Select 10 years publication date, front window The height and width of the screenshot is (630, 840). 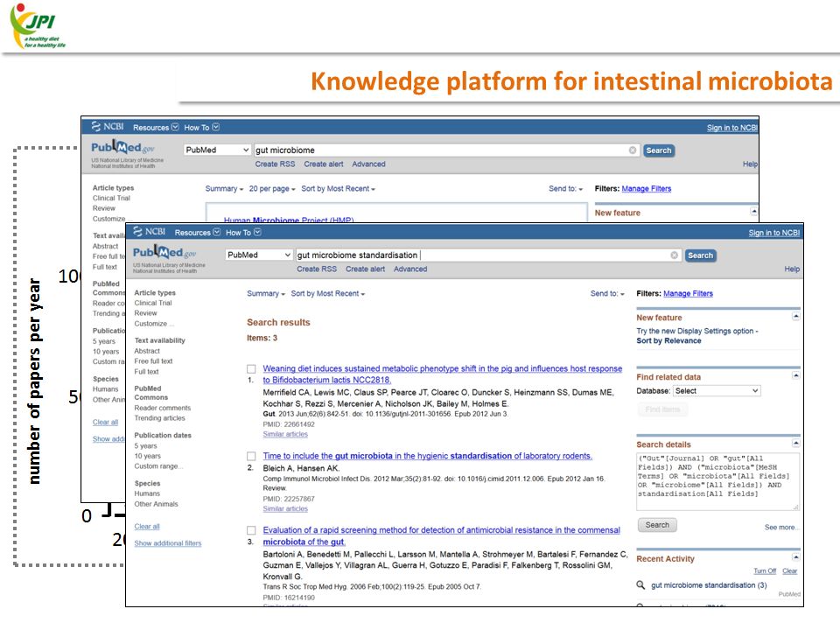coord(147,456)
